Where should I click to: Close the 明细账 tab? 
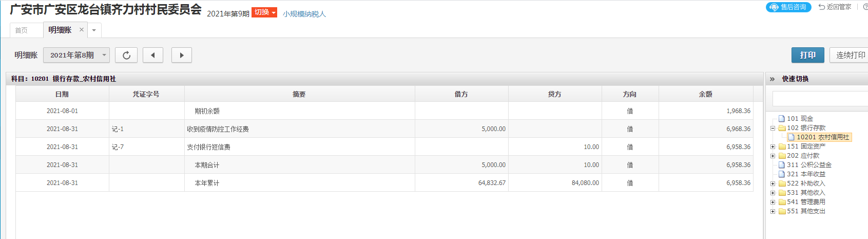click(81, 30)
